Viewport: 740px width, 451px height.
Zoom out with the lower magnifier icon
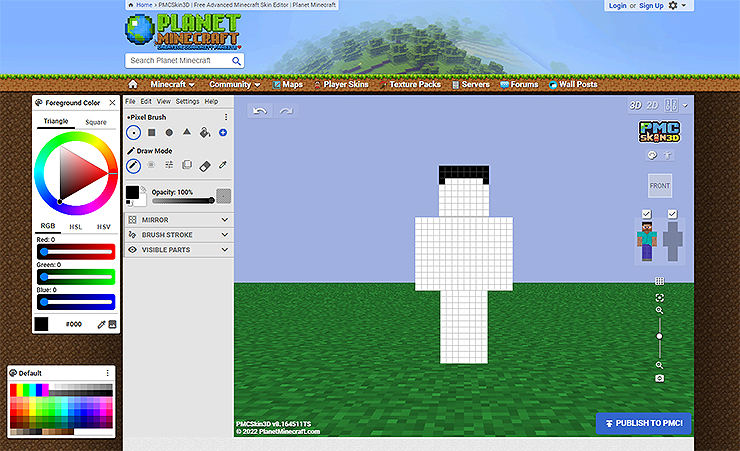(x=659, y=365)
